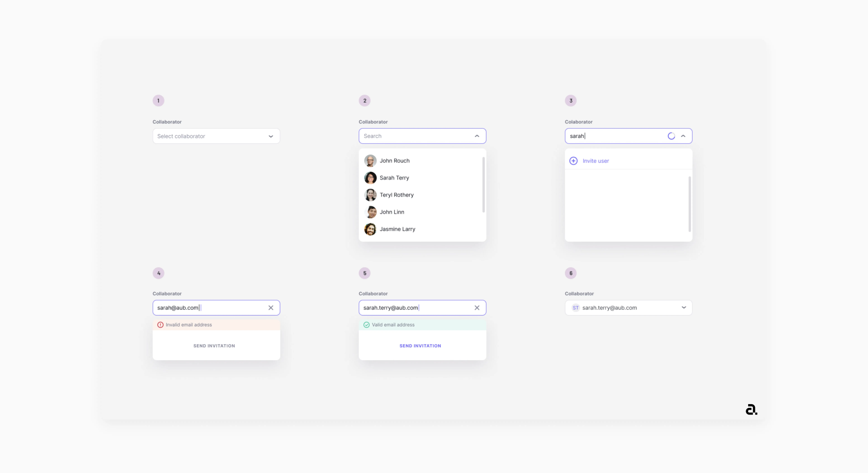The width and height of the screenshot is (868, 473).
Task: Click the plus icon beside Invite user
Action: [573, 161]
